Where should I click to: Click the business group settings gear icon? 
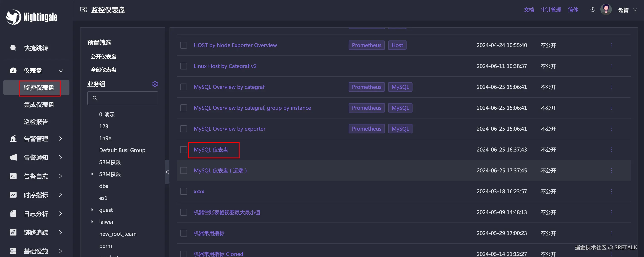pyautogui.click(x=155, y=84)
